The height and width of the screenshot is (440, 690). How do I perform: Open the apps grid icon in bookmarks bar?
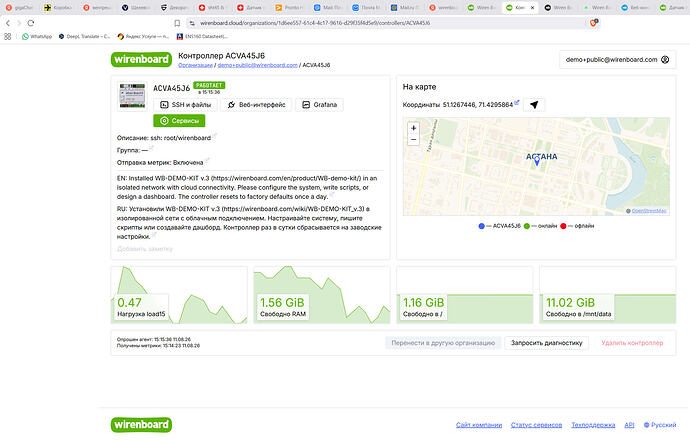(7, 37)
